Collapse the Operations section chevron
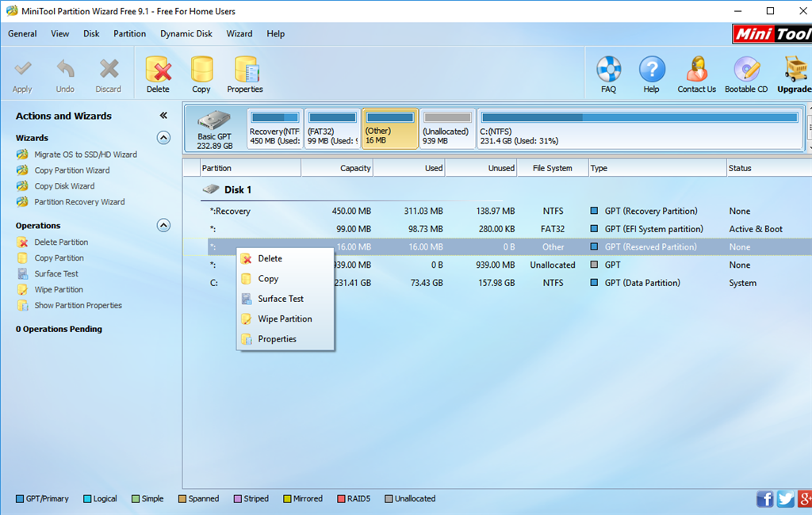Screen dimensions: 812x515 click(x=163, y=225)
